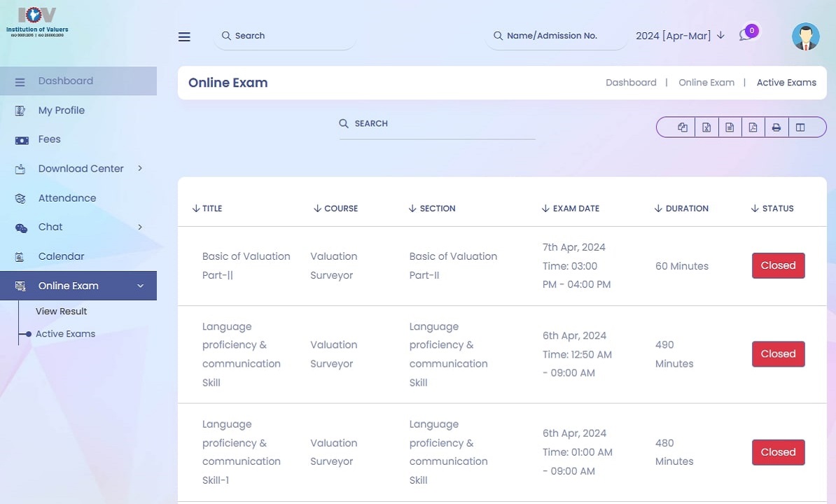Click the My Profile sidebar icon
Screen dimensions: 836x504
pyautogui.click(x=20, y=111)
